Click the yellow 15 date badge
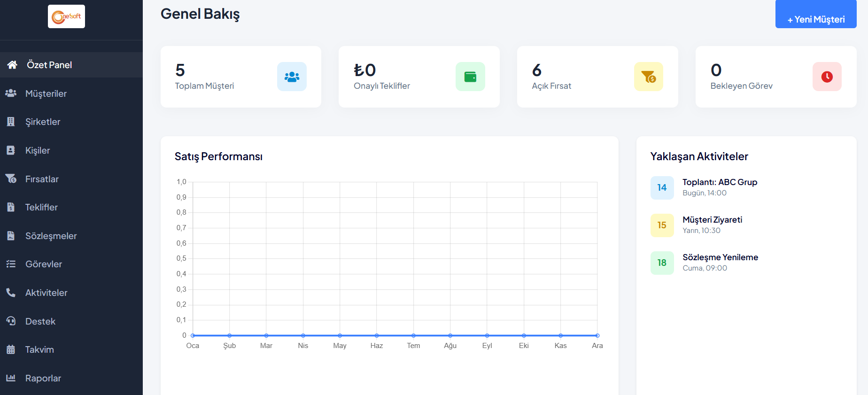This screenshot has width=868, height=395. 662,225
